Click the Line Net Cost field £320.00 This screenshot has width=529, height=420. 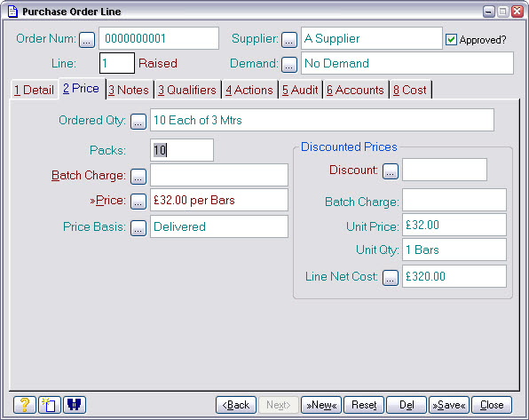coord(454,276)
